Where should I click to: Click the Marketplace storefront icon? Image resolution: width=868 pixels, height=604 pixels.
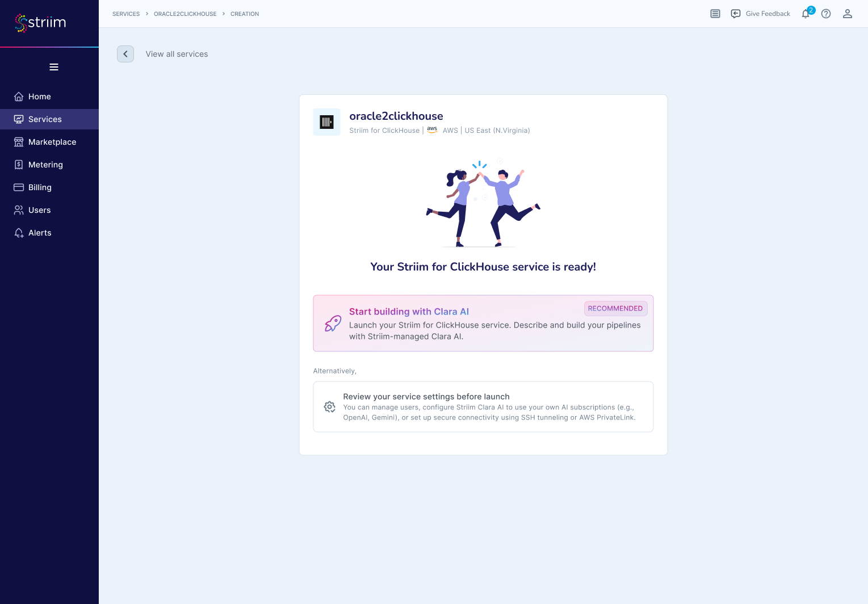(19, 142)
